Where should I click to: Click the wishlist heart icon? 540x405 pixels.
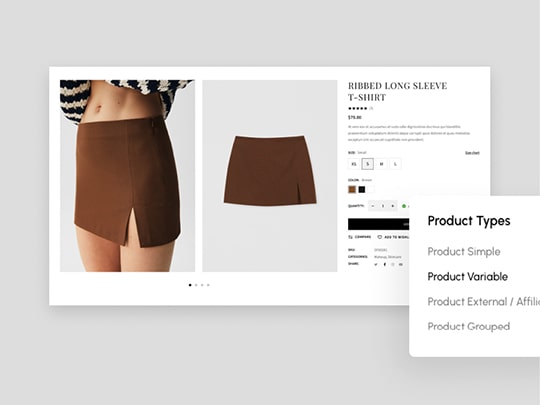click(x=380, y=237)
